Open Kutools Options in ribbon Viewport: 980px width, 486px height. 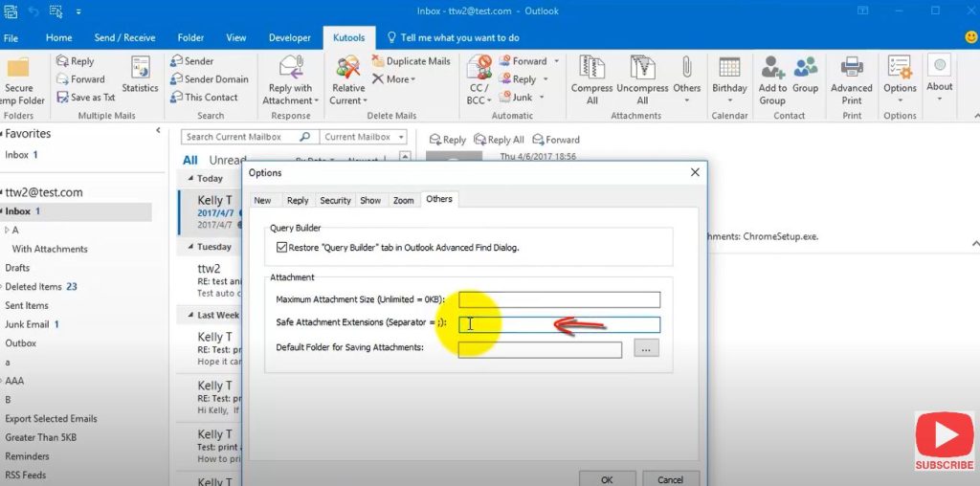tap(900, 81)
